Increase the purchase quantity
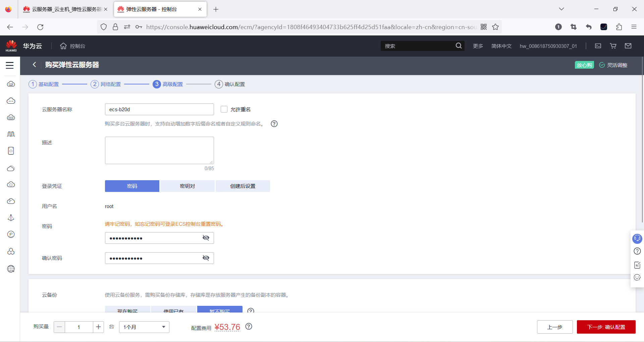 click(98, 327)
